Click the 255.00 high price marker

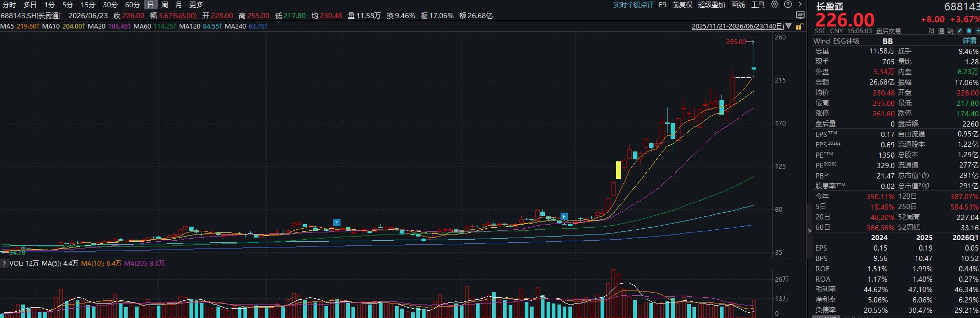[x=736, y=42]
